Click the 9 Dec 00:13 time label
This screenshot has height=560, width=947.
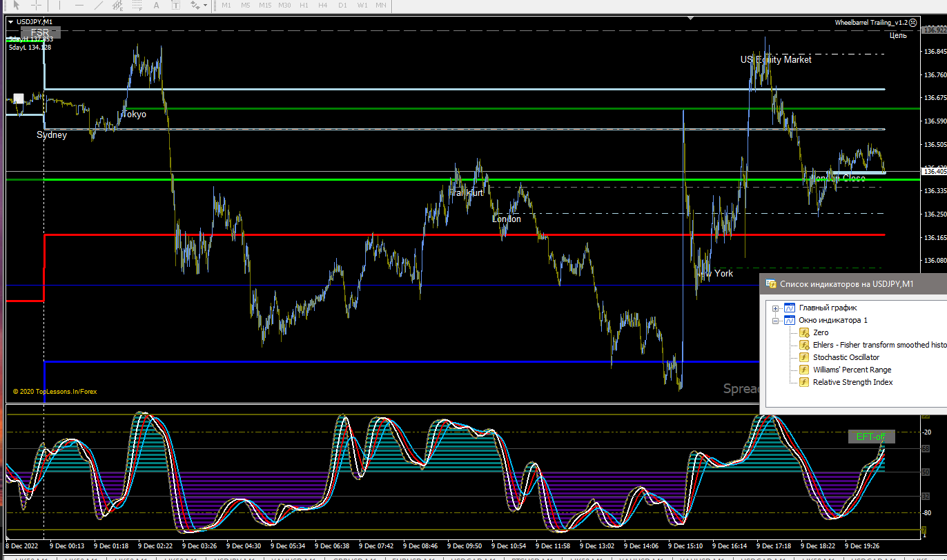67,545
